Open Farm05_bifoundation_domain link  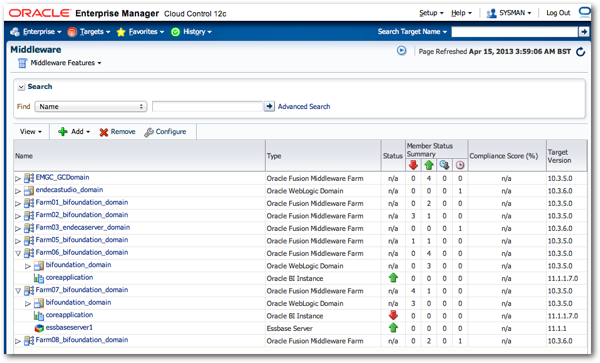(x=82, y=240)
